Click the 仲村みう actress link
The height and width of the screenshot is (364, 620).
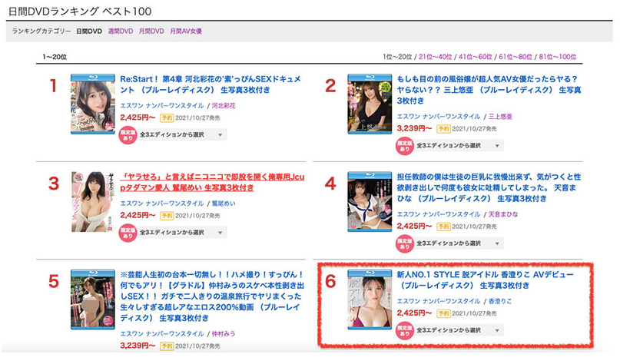[224, 334]
